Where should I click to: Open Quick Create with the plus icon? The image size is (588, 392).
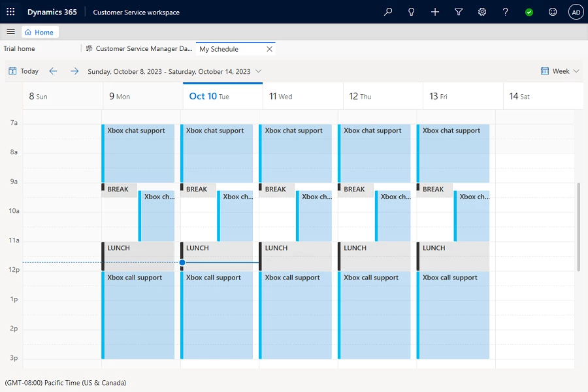coord(435,11)
